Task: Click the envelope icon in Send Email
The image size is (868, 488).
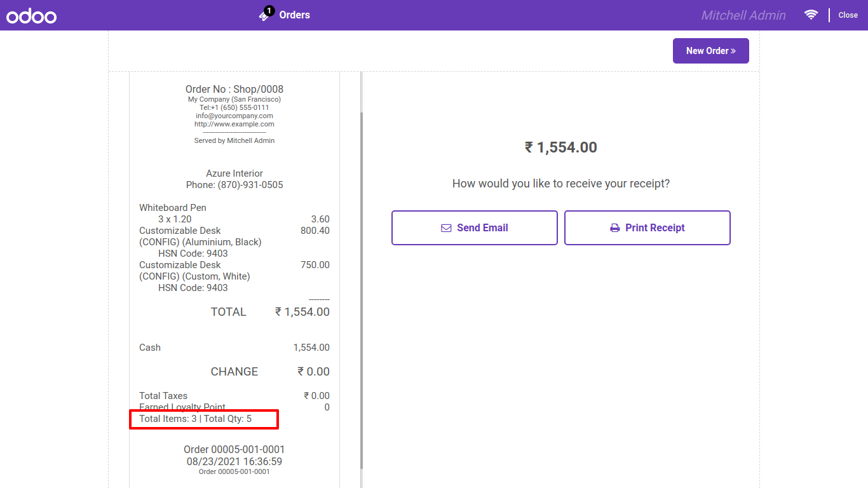Action: point(446,228)
